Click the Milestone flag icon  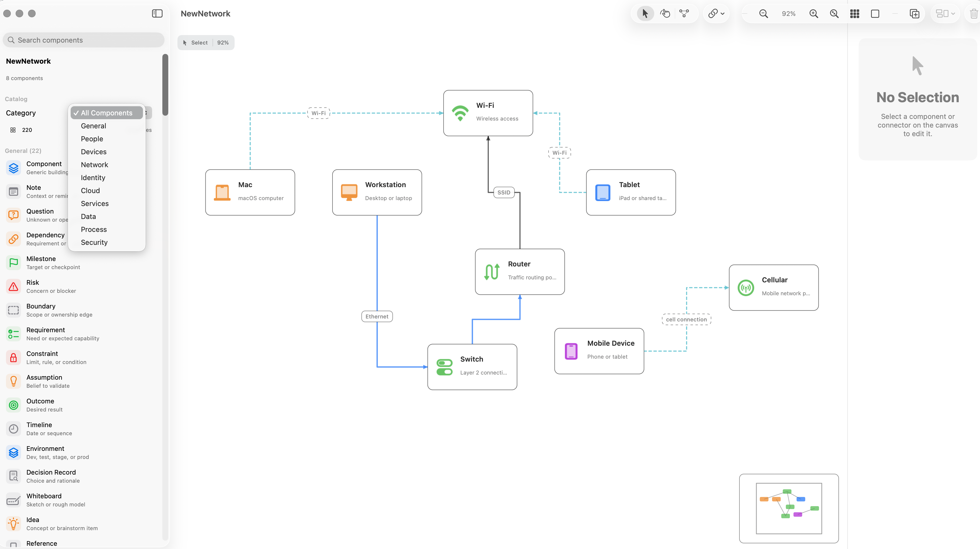click(13, 263)
